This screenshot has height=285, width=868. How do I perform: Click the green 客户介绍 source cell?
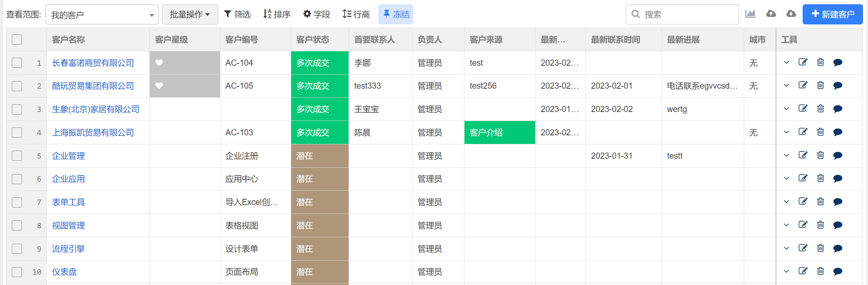pyautogui.click(x=499, y=132)
